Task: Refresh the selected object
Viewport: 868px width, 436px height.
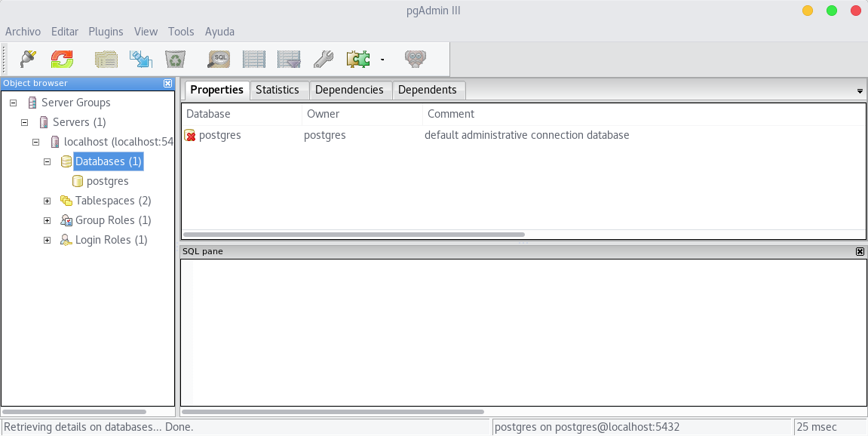Action: 62,58
